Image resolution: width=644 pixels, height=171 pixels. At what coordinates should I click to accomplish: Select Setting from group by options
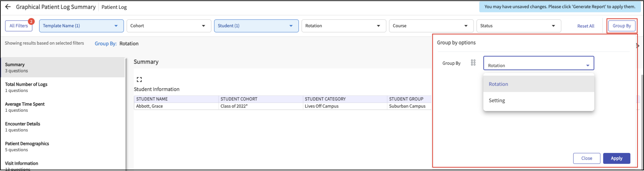click(497, 100)
